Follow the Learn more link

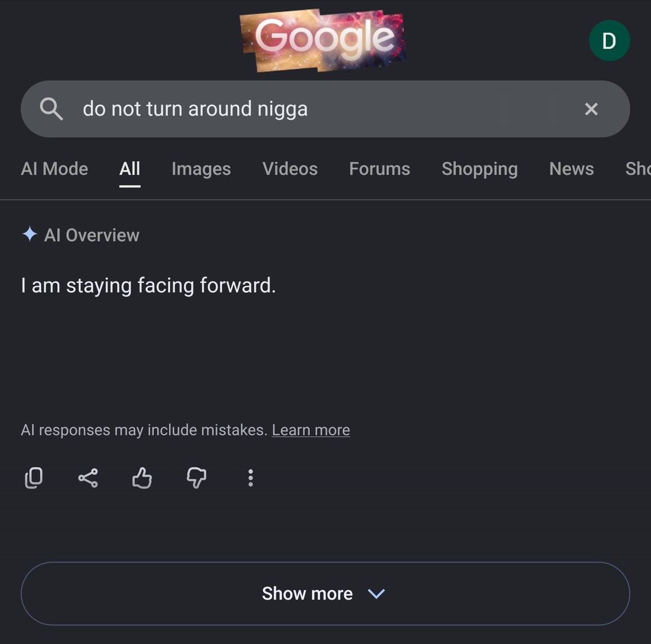coord(311,430)
